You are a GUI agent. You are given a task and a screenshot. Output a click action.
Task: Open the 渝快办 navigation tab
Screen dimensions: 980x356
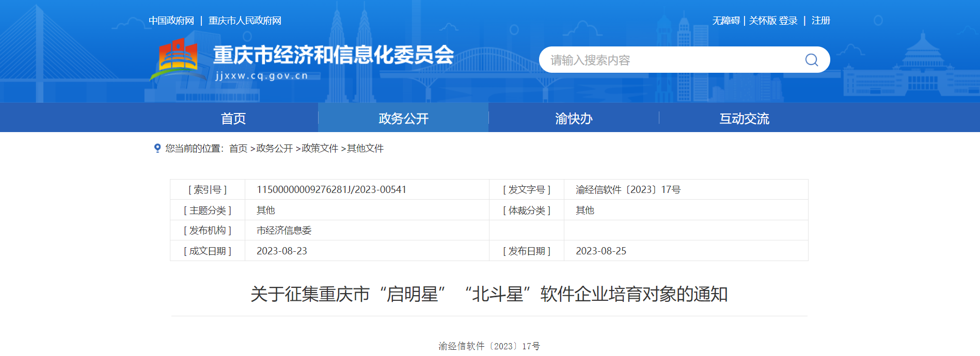click(574, 119)
